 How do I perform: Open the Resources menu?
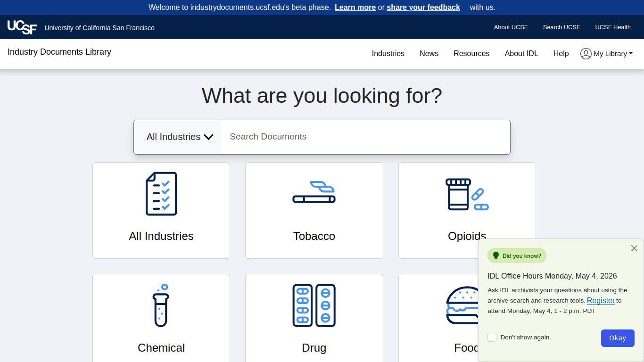click(471, 54)
